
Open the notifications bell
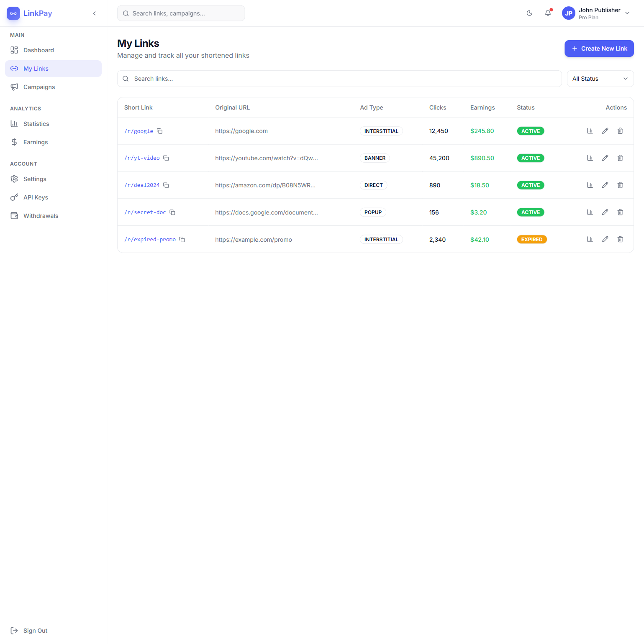tap(548, 13)
